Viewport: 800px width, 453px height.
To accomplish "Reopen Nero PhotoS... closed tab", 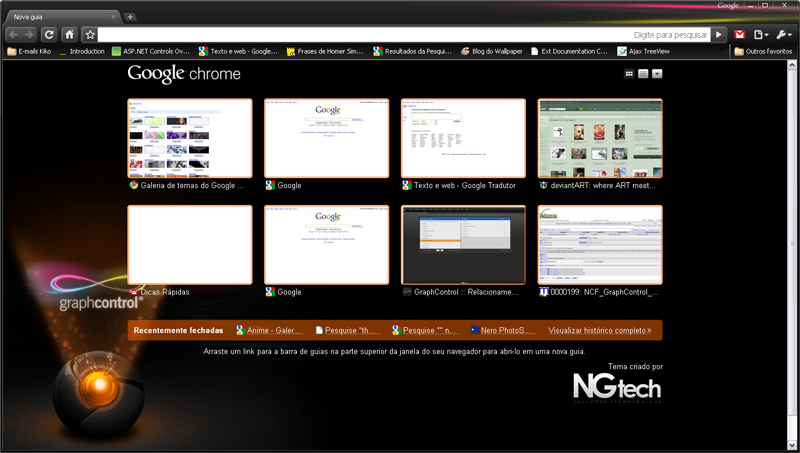I will coord(503,330).
